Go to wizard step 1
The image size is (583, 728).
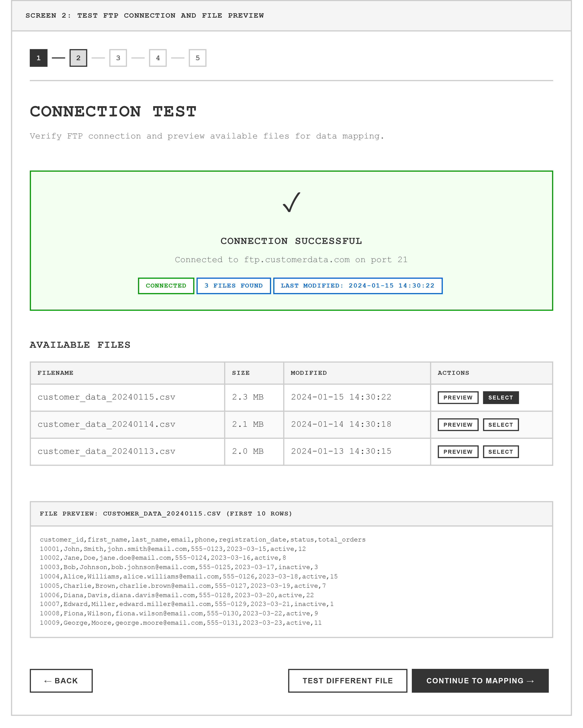pyautogui.click(x=39, y=58)
